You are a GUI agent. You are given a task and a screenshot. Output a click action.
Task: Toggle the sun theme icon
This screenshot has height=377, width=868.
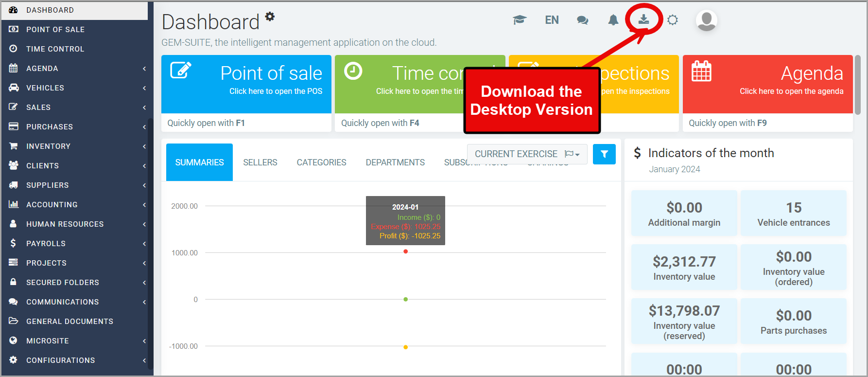click(x=673, y=20)
